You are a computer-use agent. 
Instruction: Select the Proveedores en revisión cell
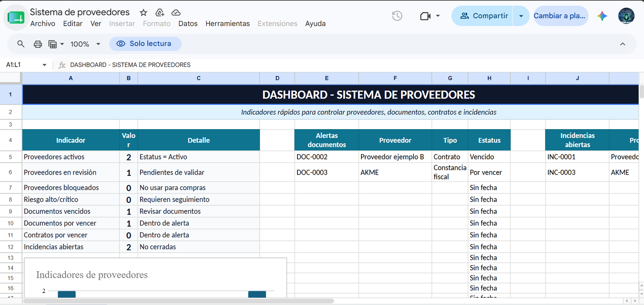click(x=71, y=172)
